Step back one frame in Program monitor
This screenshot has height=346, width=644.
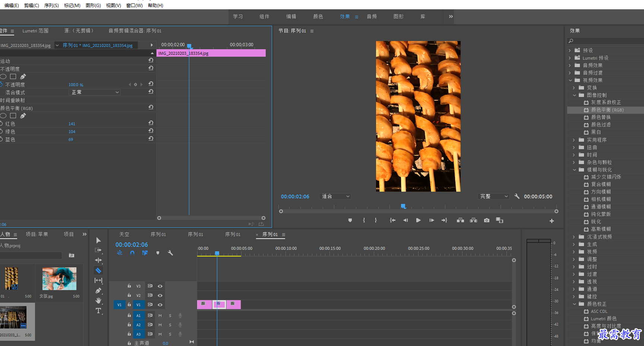[x=405, y=220]
